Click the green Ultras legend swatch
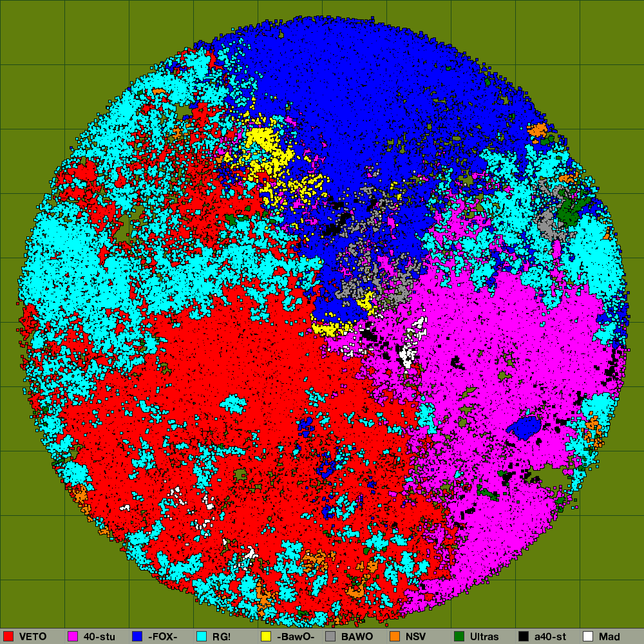Viewport: 644px width, 644px height. tap(460, 636)
